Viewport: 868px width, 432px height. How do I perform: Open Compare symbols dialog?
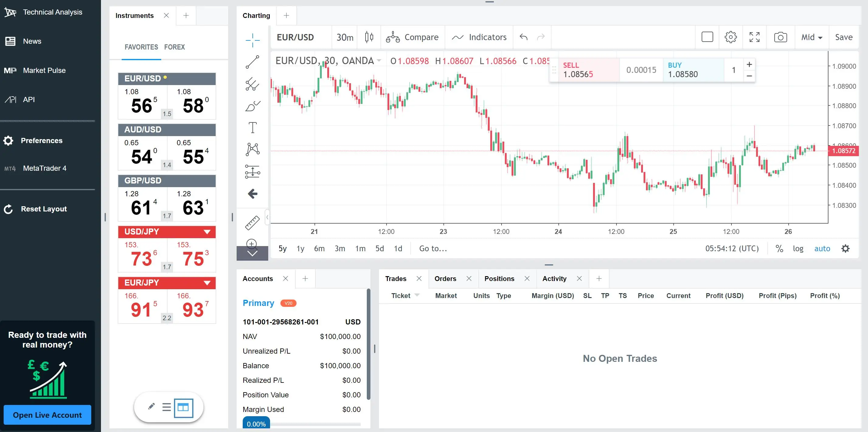(412, 37)
